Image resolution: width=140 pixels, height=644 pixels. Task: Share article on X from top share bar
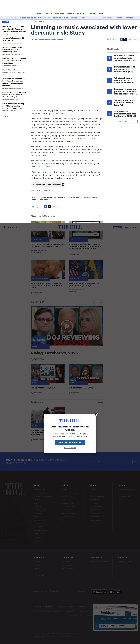tap(125, 40)
